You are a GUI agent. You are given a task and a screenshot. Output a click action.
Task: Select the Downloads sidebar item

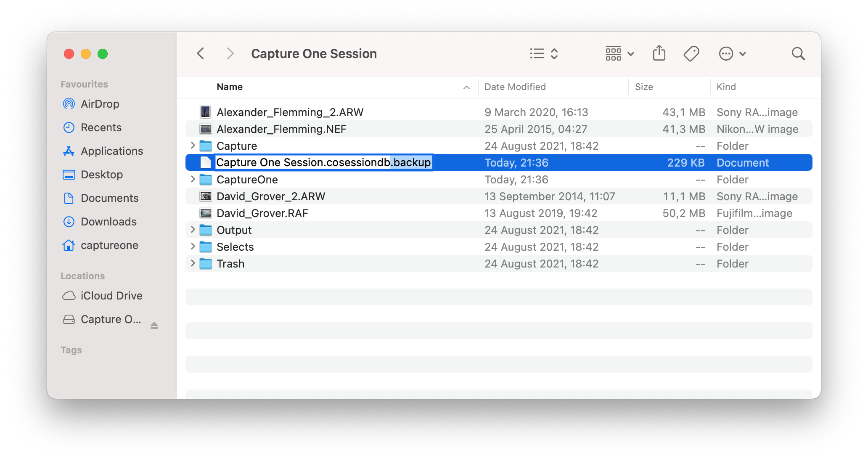pos(108,222)
